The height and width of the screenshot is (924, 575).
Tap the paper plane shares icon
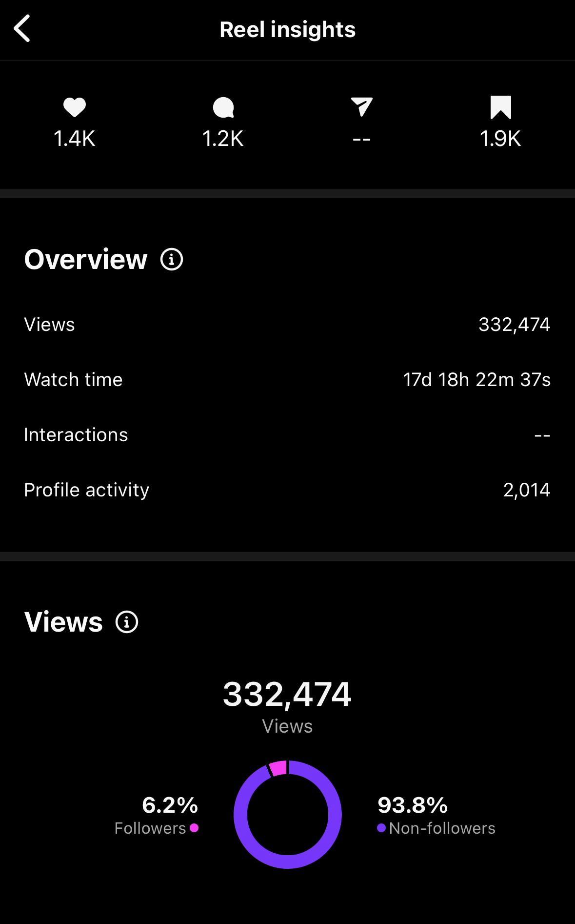361,106
